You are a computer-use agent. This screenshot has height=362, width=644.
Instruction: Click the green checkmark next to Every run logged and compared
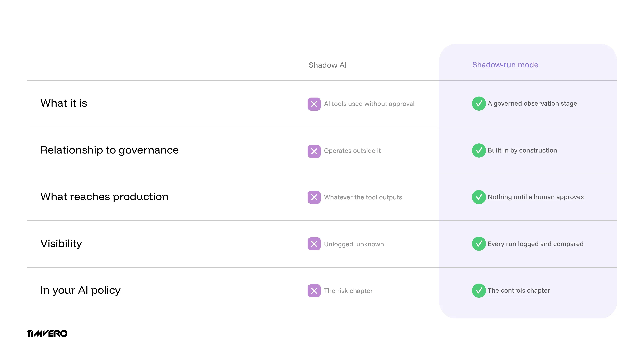(x=479, y=244)
